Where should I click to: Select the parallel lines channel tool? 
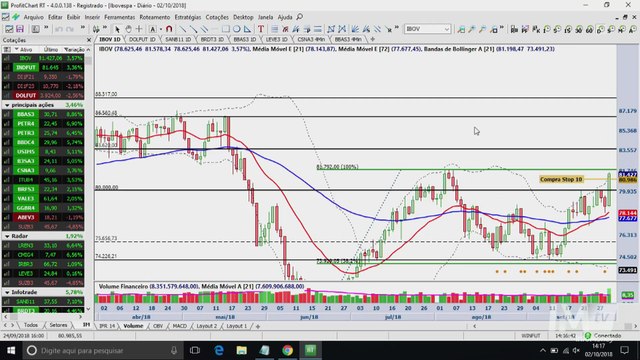204,29
